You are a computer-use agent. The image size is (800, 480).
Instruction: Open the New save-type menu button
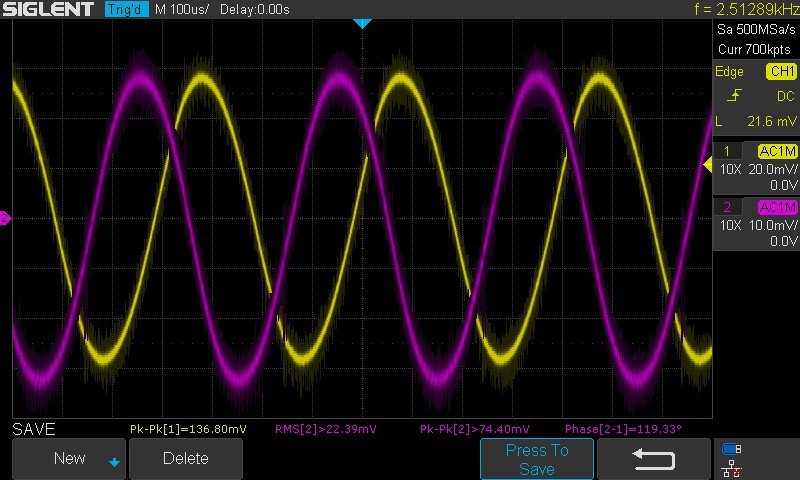(x=68, y=459)
